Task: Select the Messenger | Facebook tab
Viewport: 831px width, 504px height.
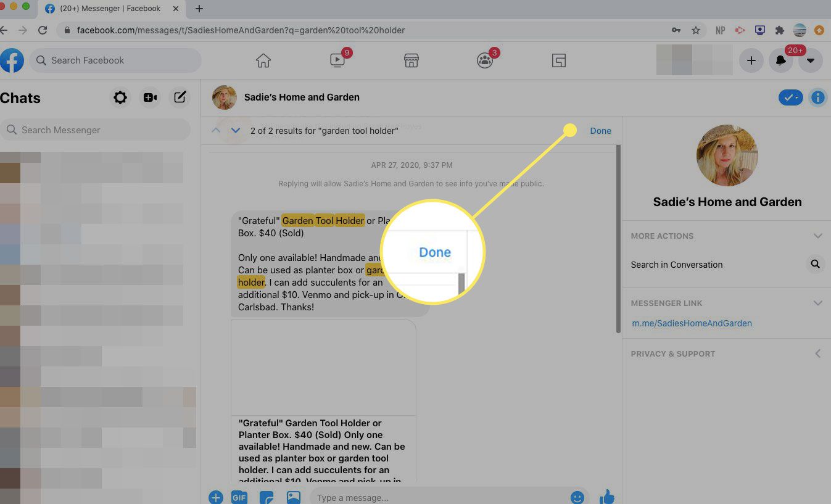Action: [x=111, y=9]
